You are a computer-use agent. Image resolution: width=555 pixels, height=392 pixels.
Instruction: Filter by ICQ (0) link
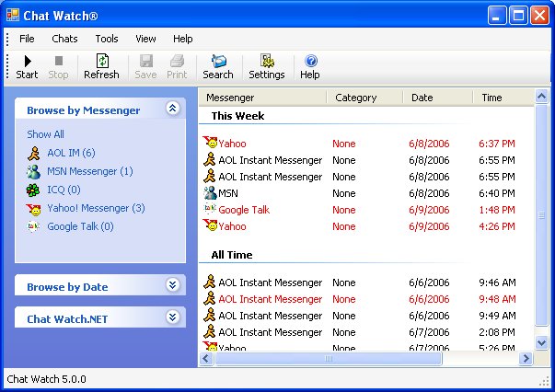[x=64, y=190]
